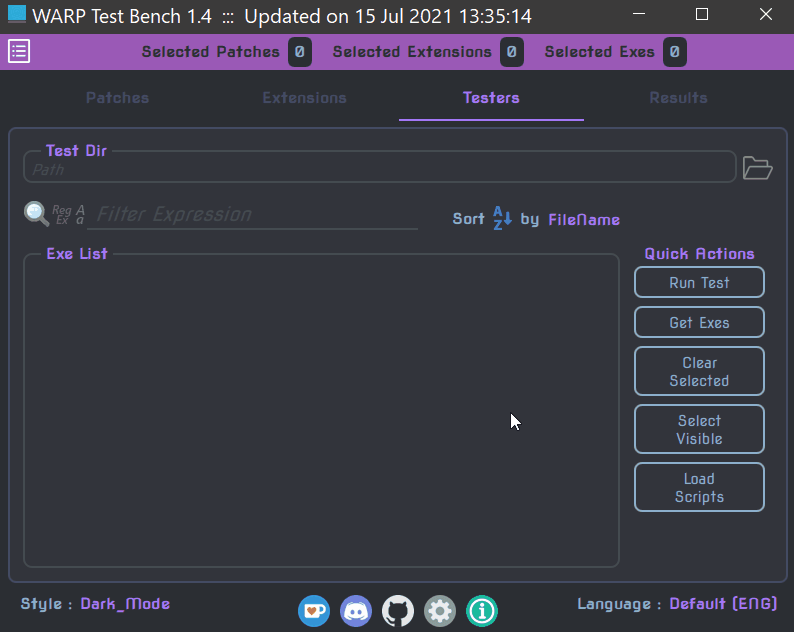Open the list menu icon in purple bar
Screen dimensions: 794x632
19,51
